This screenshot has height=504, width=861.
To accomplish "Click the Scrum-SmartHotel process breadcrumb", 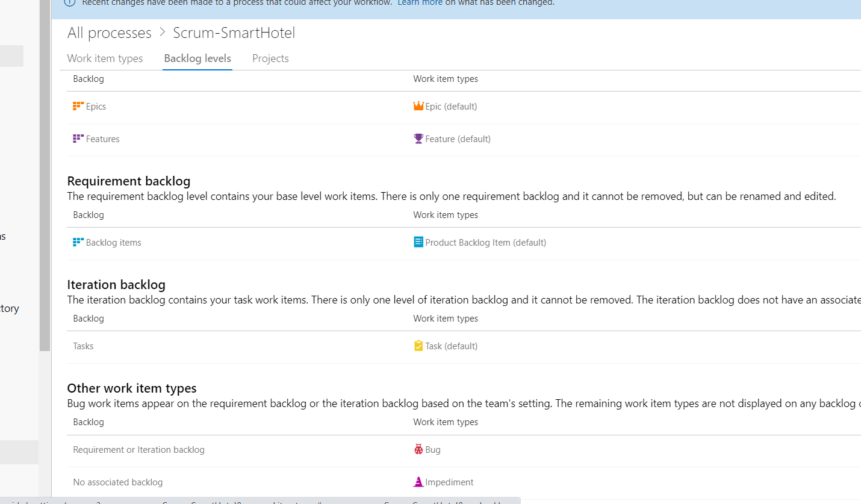I will click(234, 33).
